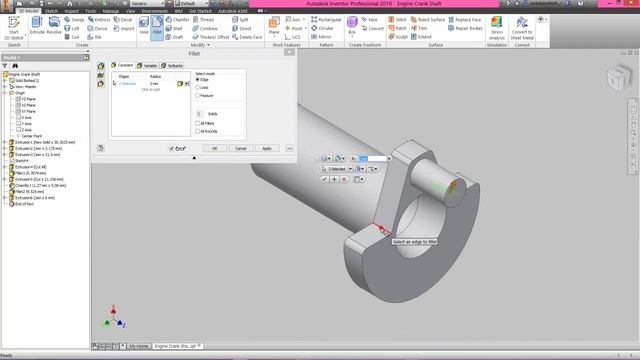Viewport: 640px width, 360px height.
Task: Click Convert to Sheet Metal
Action: pos(522,28)
